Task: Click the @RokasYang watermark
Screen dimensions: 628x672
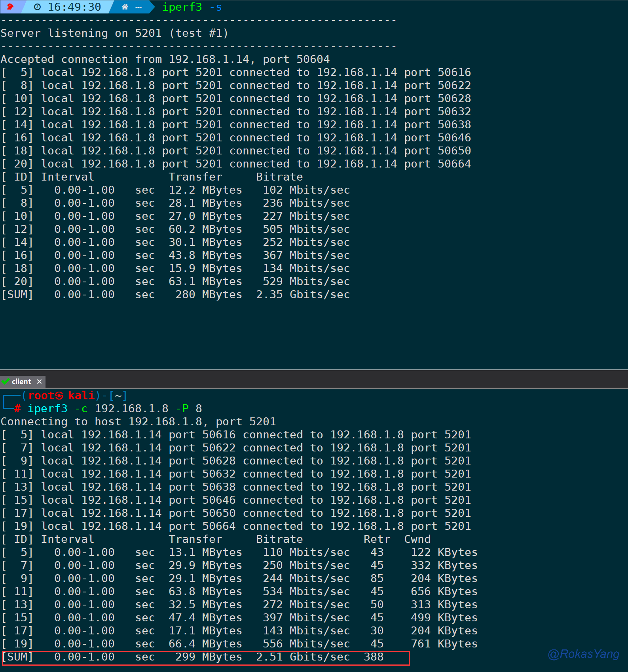Action: tap(583, 654)
